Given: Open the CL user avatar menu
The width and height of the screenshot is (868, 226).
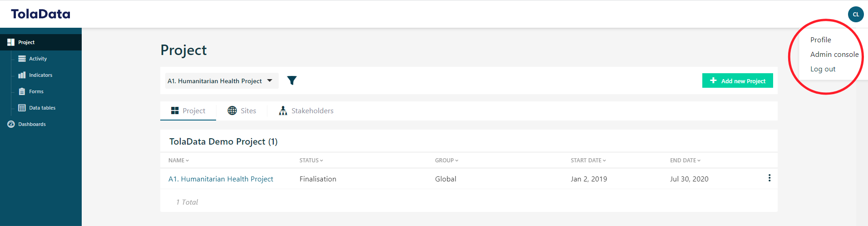Looking at the screenshot, I should (x=856, y=14).
